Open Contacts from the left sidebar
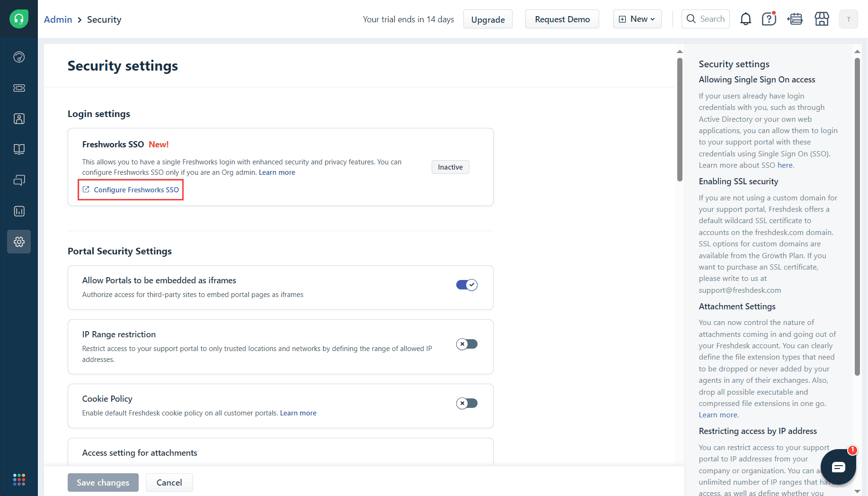 19,118
